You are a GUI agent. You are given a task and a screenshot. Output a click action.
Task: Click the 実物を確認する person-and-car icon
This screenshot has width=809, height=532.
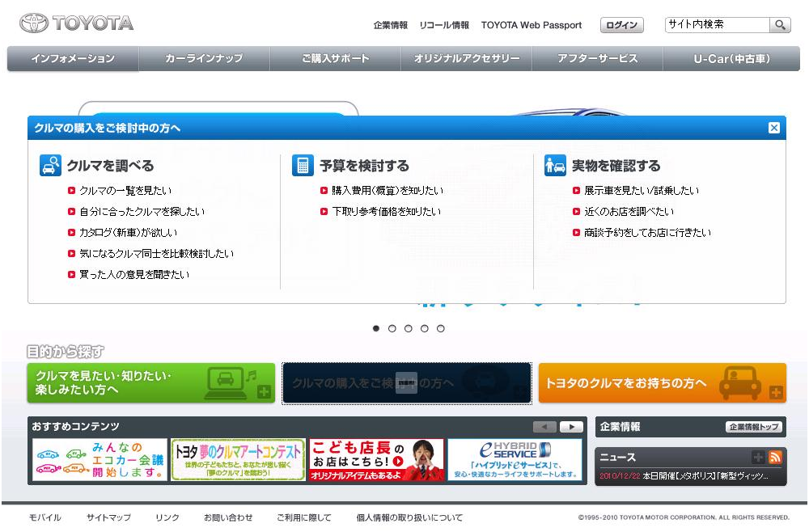pyautogui.click(x=555, y=166)
